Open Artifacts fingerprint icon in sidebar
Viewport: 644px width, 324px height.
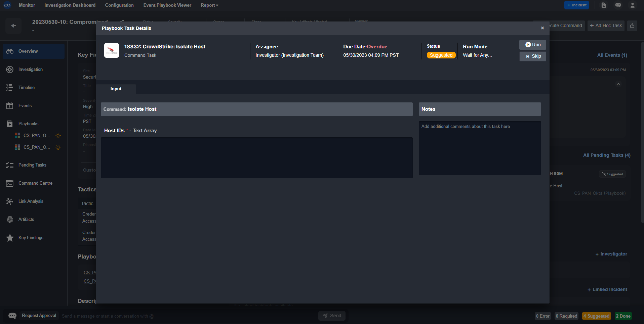10,220
